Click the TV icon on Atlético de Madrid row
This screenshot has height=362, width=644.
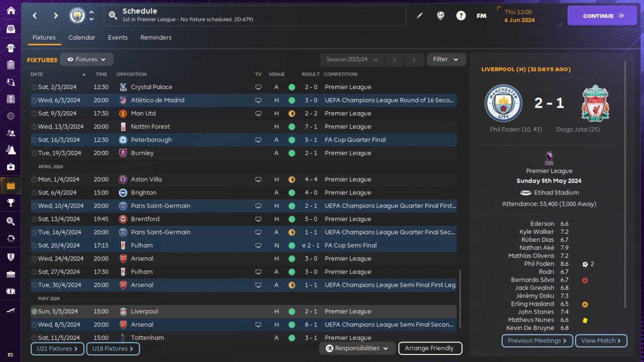pyautogui.click(x=258, y=100)
